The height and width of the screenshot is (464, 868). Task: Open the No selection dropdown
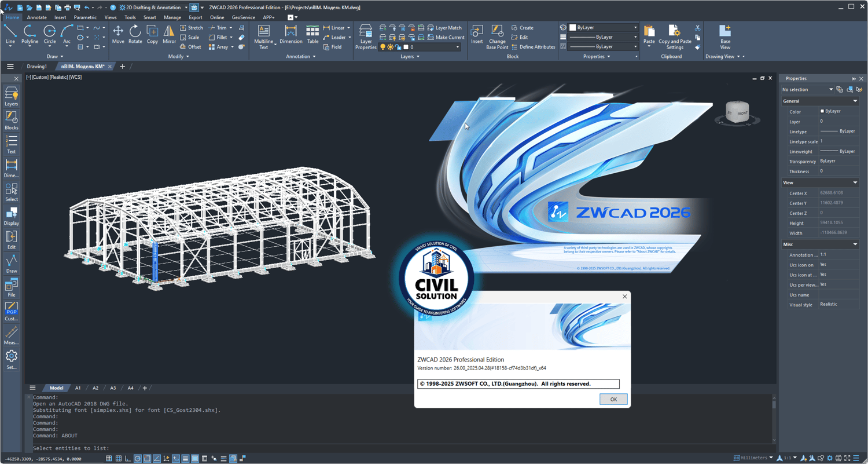coord(807,90)
